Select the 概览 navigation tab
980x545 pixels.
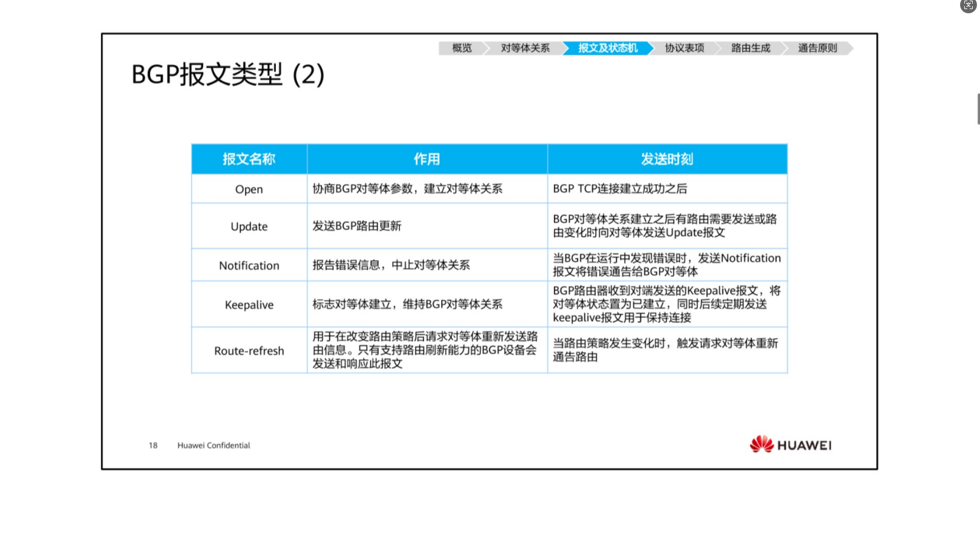click(462, 48)
